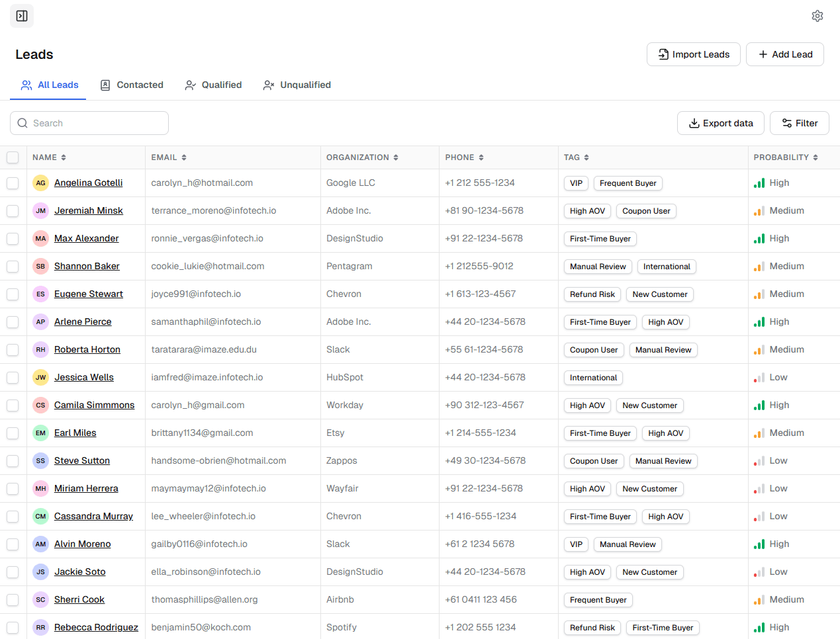
Task: Select the checkbox beside Earl Miles
Action: [13, 433]
